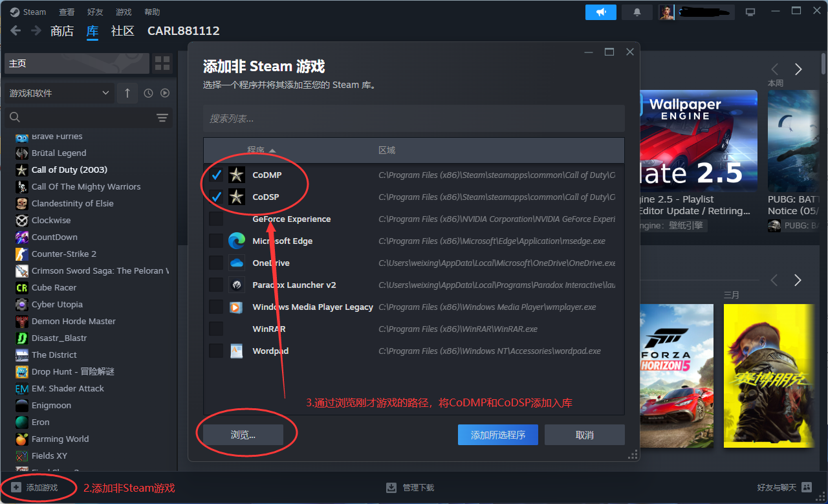Open the notifications bell
This screenshot has width=828, height=504.
point(637,12)
